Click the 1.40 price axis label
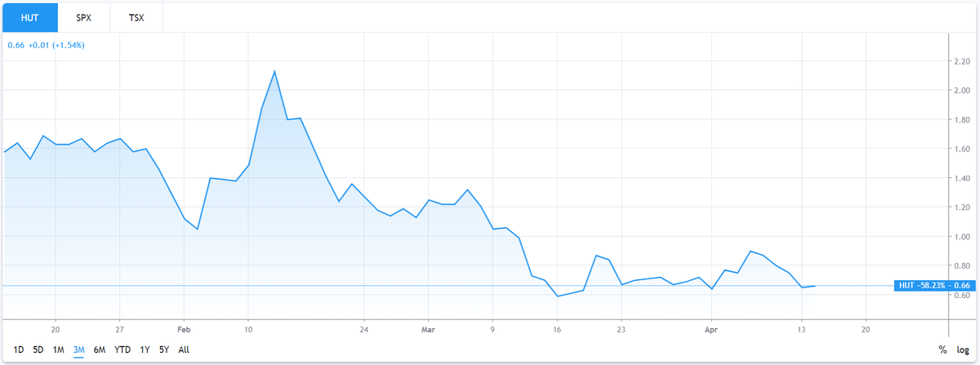Image resolution: width=980 pixels, height=365 pixels. 961,178
